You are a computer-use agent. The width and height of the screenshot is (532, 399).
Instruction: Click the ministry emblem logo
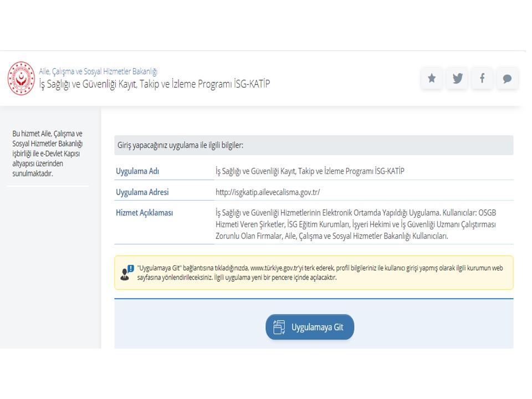coord(21,78)
